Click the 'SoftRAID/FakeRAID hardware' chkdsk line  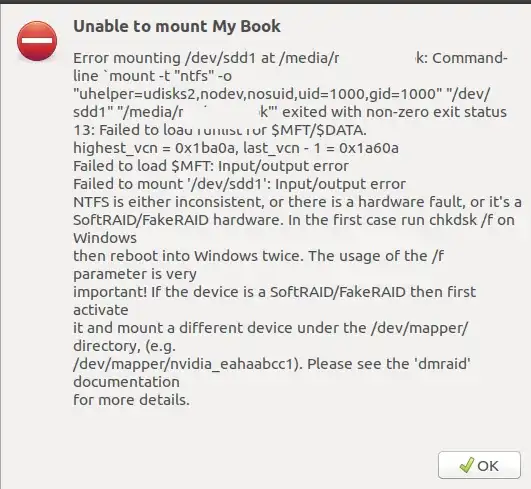tap(294, 220)
